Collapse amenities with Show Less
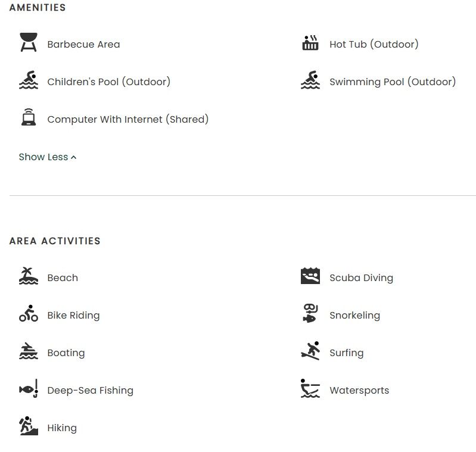Screen dimensions: 476x452 43,157
